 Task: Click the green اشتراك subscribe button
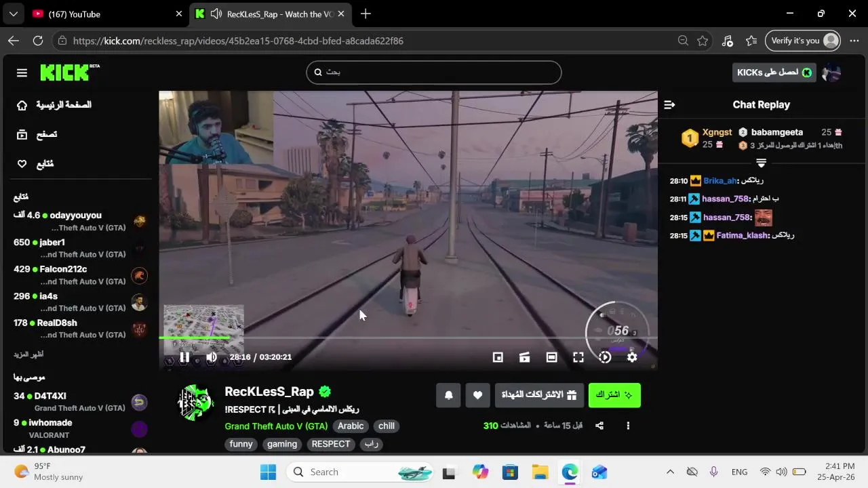point(614,395)
